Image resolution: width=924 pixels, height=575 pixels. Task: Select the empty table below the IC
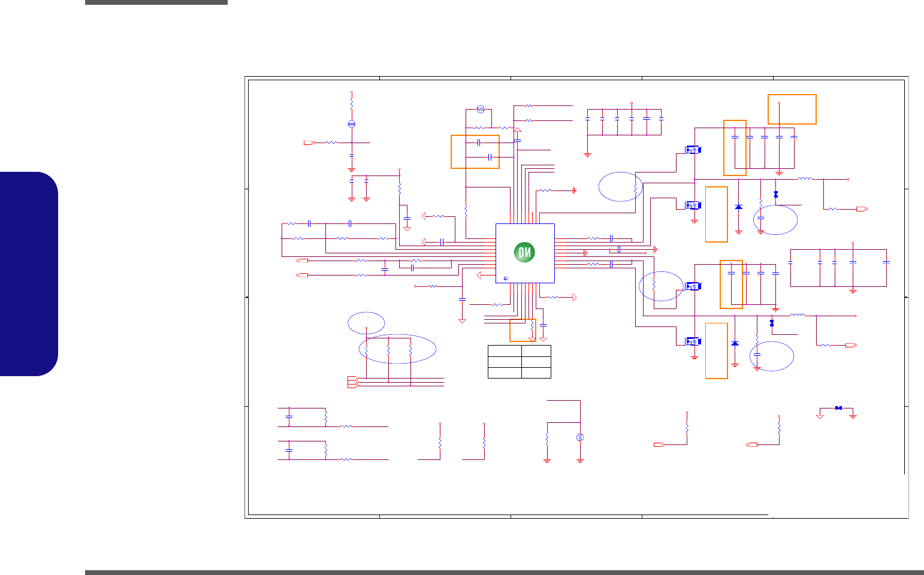[520, 362]
